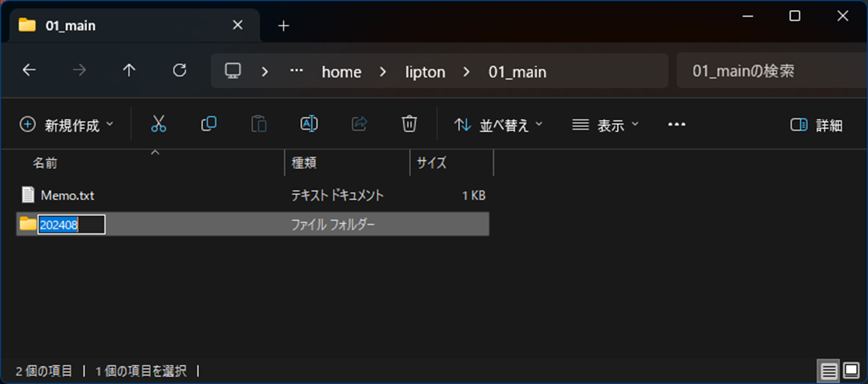Sort by the サイズ column header
Viewport: 868px width, 384px height.
click(432, 163)
